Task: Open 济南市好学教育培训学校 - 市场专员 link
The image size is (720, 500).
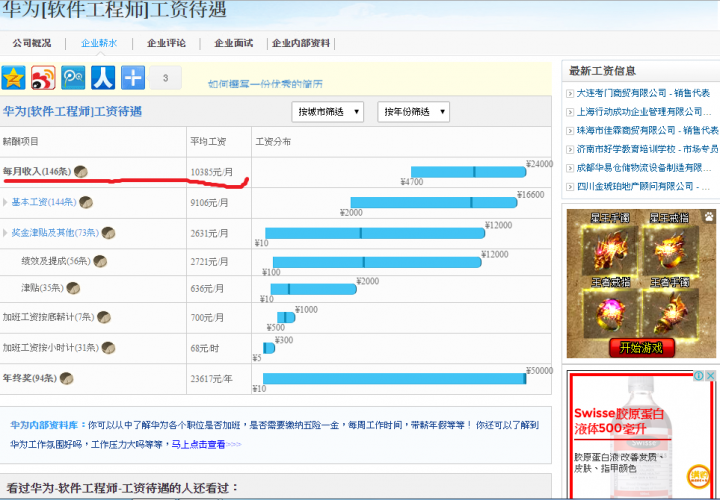Action: (647, 149)
